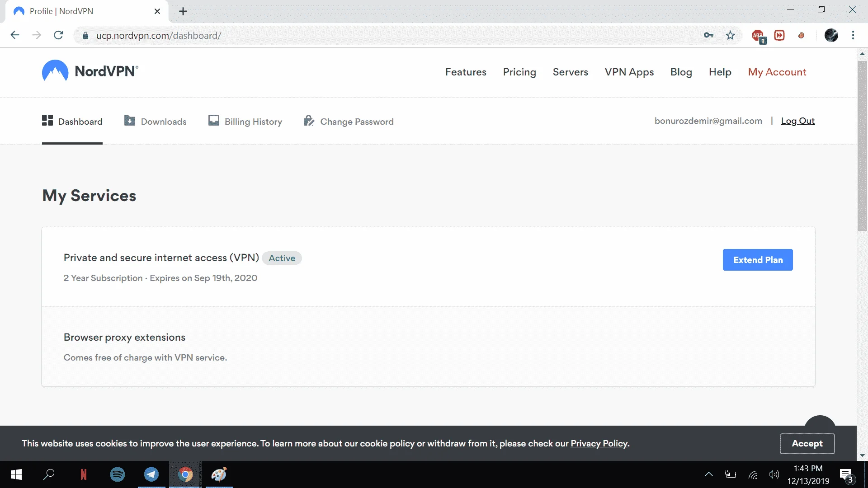Screen dimensions: 868x488
Task: Open the Chrome profile avatar
Action: tap(831, 35)
